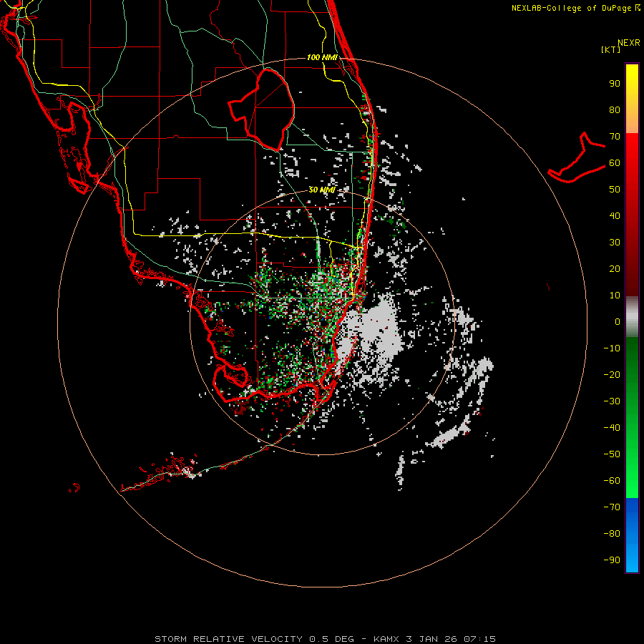Image resolution: width=644 pixels, height=644 pixels.
Task: Select the positive 70 scale label
Action: 615,137
